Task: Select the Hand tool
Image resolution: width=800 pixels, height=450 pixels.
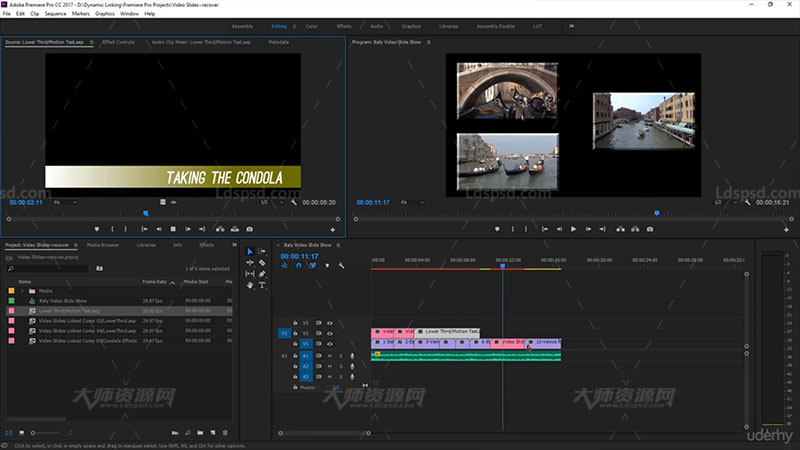Action: pyautogui.click(x=250, y=285)
